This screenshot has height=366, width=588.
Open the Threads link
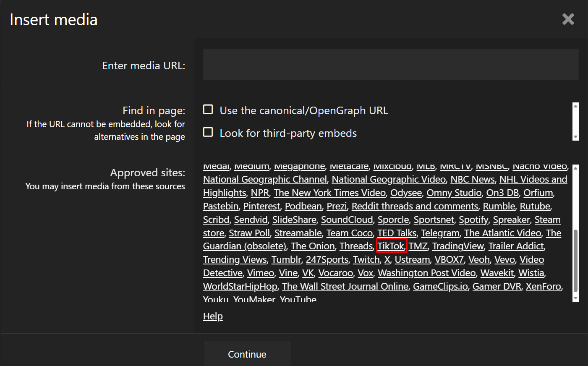pos(356,246)
